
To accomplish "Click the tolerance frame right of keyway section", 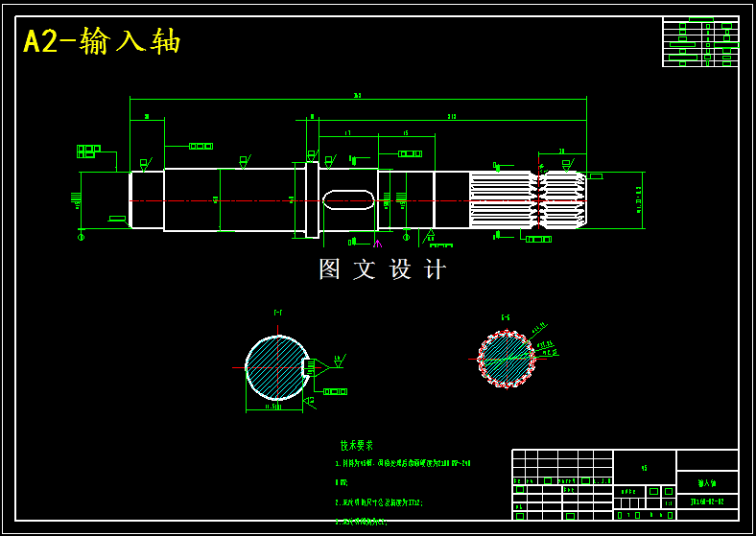I will (x=335, y=391).
